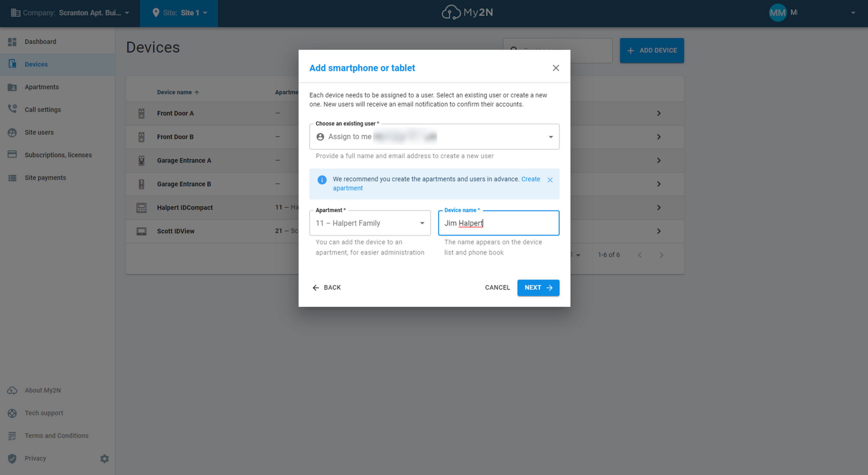Screen dimensions: 868x475
Task: Open Subscriptions, licenses page
Action: (57, 155)
